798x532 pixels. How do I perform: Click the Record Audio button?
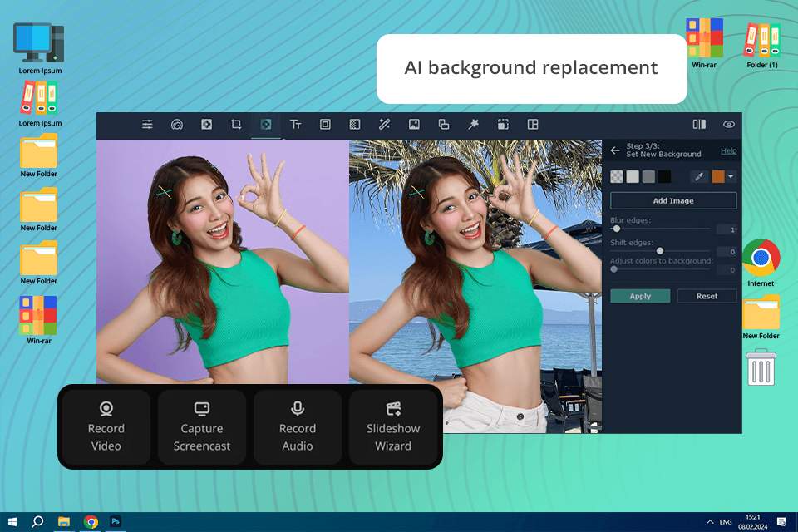[x=298, y=426]
